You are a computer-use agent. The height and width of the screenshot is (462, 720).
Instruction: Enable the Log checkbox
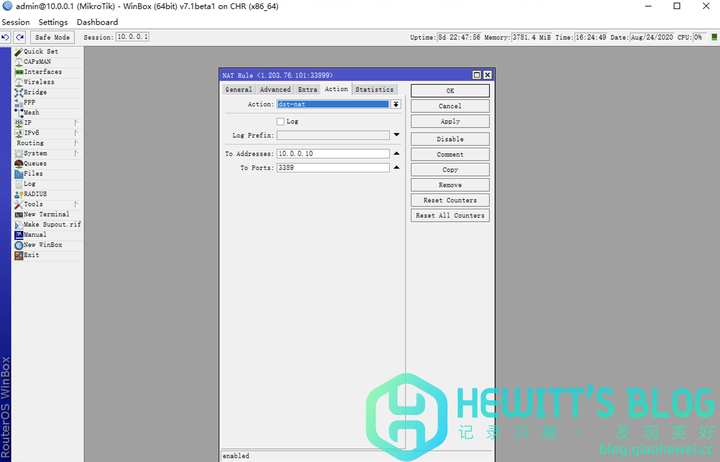(x=280, y=121)
